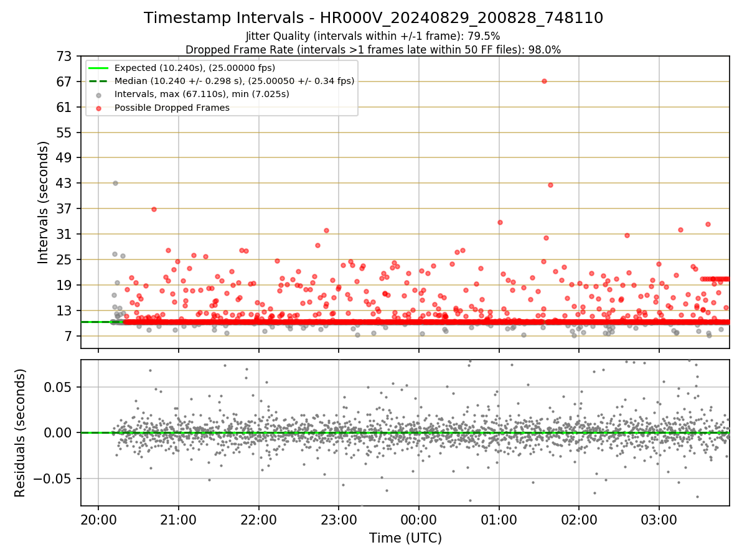Click the 'Possible Dropped Frames' legend entry

(172, 108)
